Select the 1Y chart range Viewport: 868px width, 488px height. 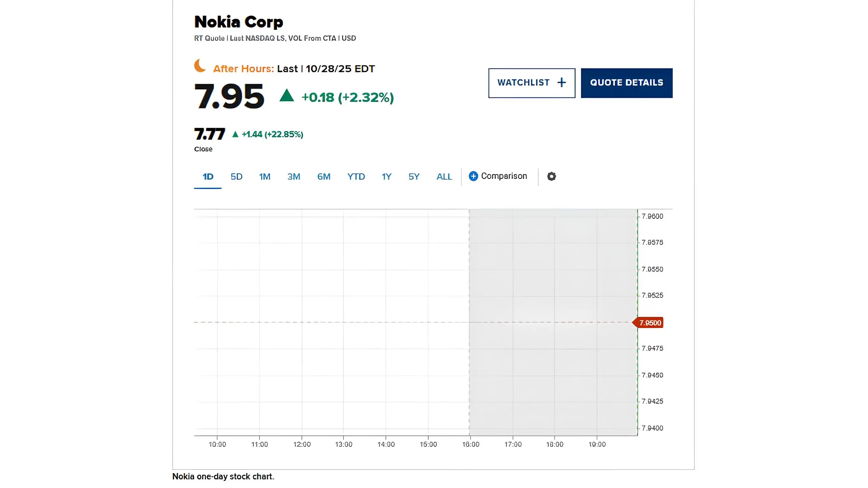click(x=386, y=177)
